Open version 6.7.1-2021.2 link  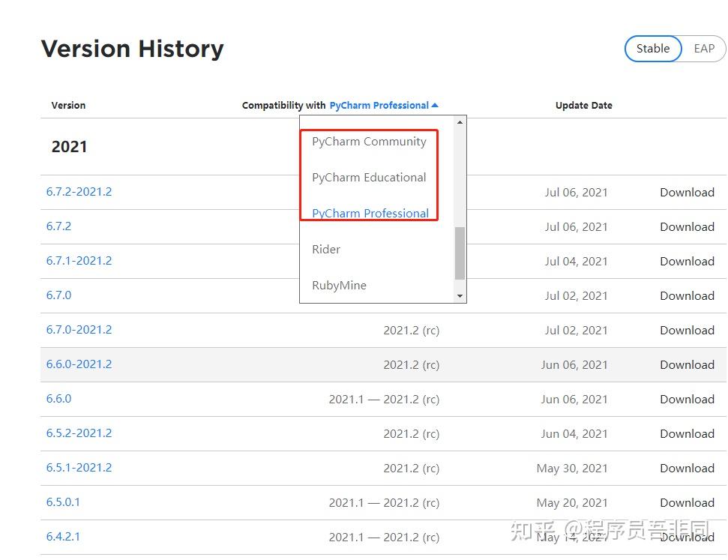pos(79,261)
